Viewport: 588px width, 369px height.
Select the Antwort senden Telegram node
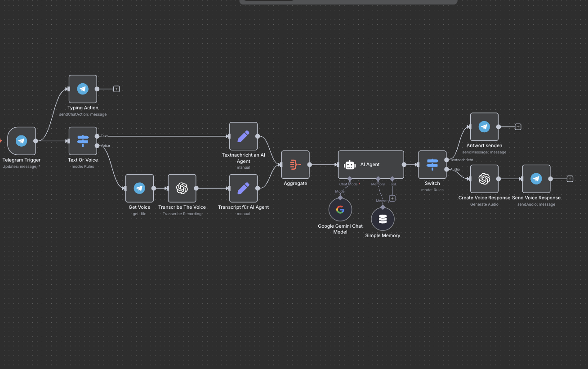point(484,127)
